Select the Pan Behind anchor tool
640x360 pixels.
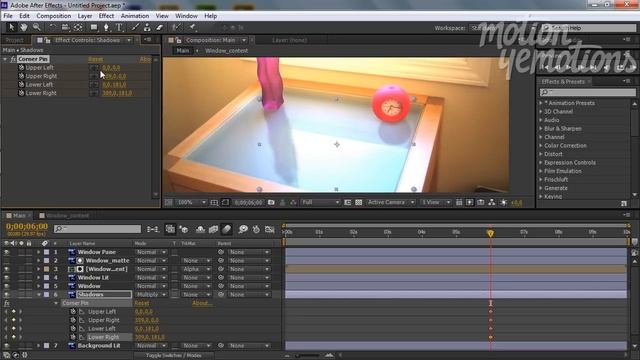pos(78,27)
